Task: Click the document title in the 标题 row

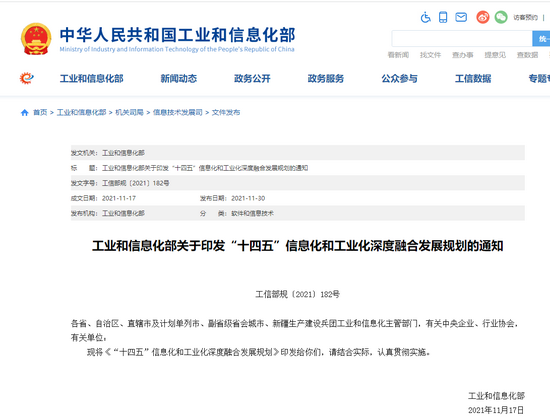Action: 205,168
